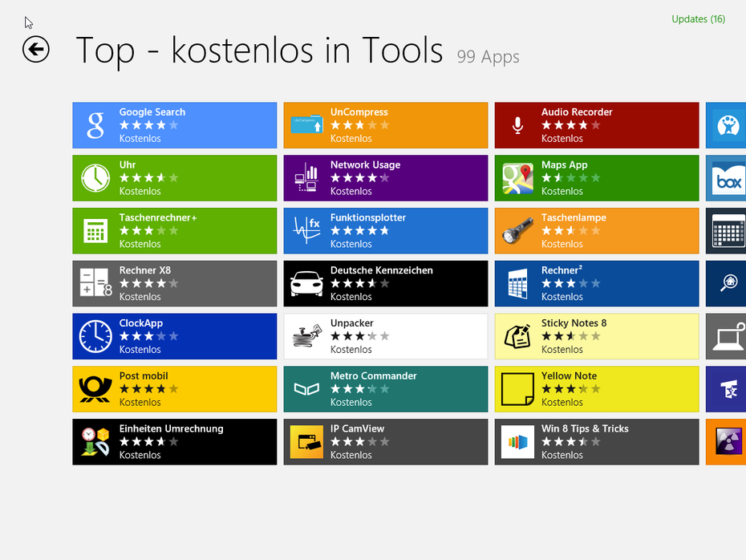Screen dimensions: 746x560
Task: Click the Maps App star rating
Action: (x=570, y=178)
